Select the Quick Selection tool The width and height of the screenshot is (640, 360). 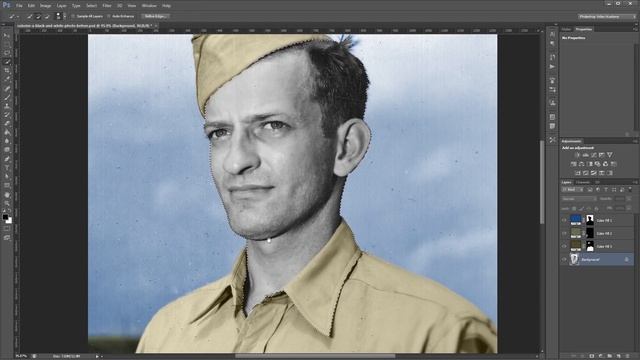pos(7,62)
